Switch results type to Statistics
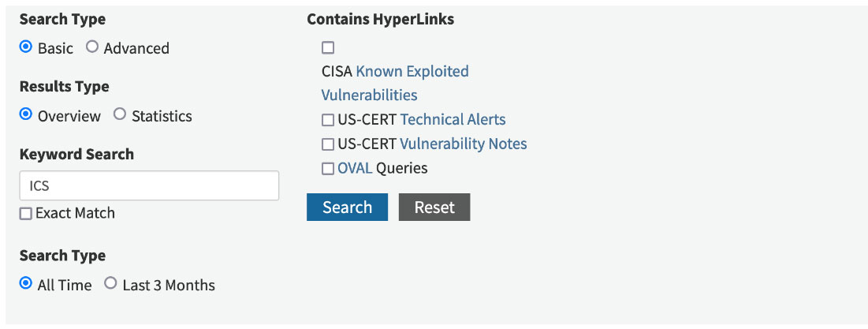868x329 pixels. pyautogui.click(x=120, y=115)
